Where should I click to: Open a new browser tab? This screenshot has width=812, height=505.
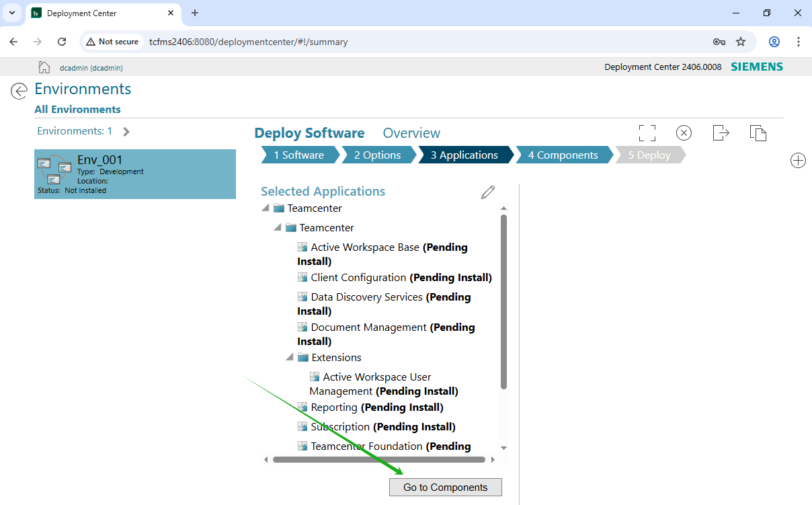pyautogui.click(x=195, y=13)
